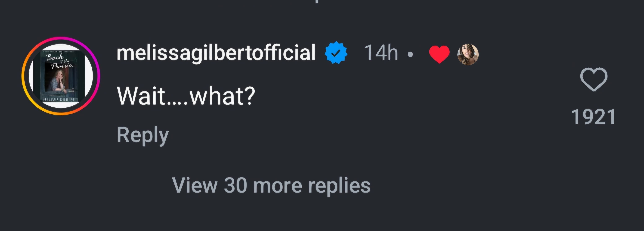Screen dimensions: 644x231
Task: Open the melissagilbertofficial username link
Action: click(x=216, y=52)
